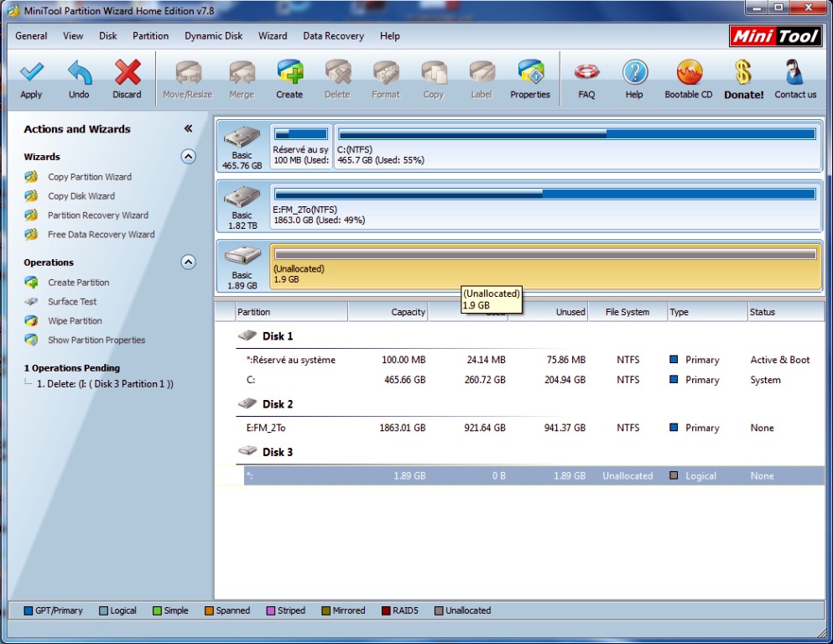Screen dimensions: 833x644
Task: Open the FAQ lifebuoy icon
Action: click(x=586, y=73)
